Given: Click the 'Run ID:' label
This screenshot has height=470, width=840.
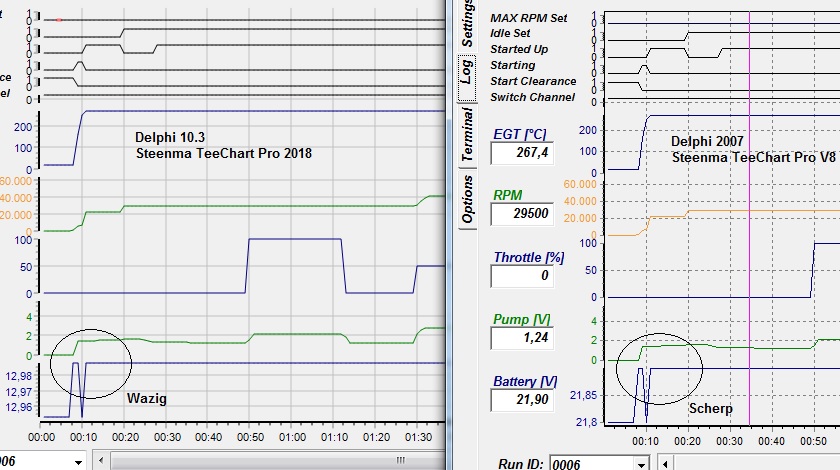Looking at the screenshot, I should click(521, 464).
